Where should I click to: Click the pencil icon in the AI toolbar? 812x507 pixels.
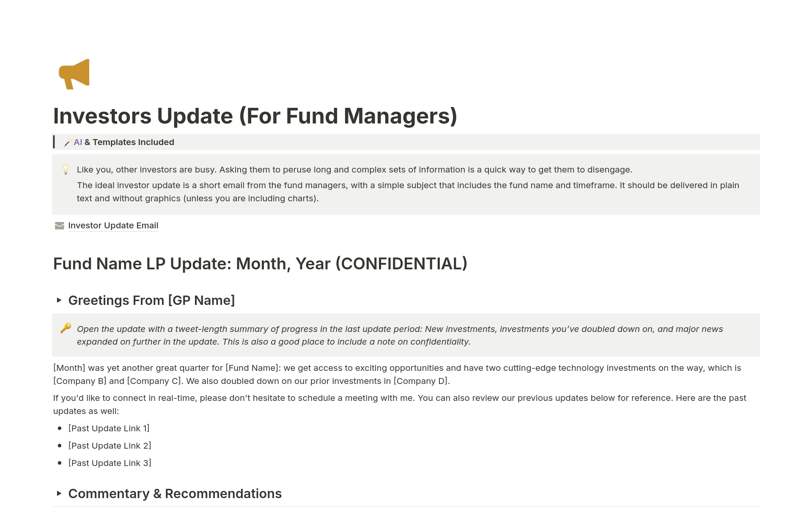67,142
